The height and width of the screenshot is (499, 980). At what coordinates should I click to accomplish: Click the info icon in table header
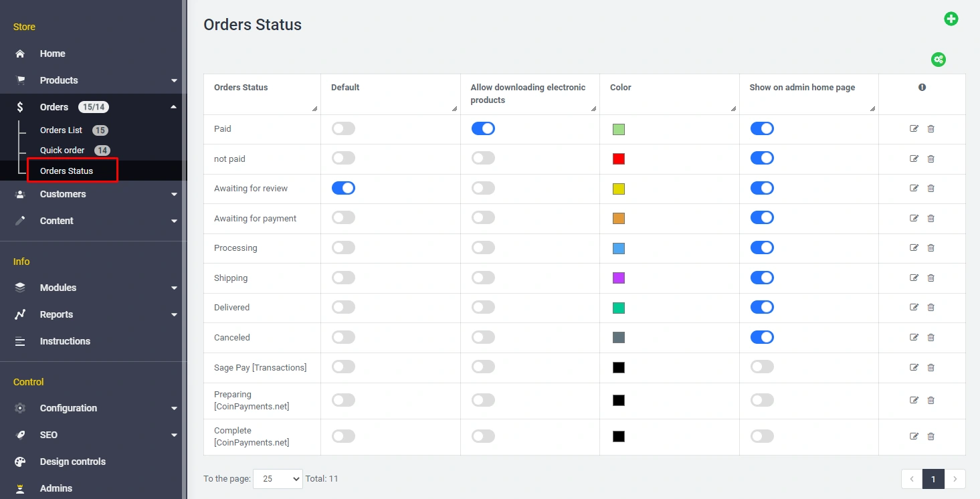922,88
